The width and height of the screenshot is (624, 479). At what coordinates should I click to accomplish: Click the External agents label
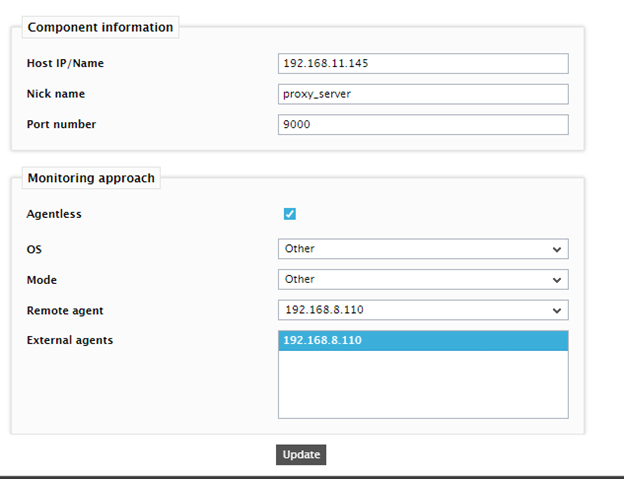click(x=70, y=341)
